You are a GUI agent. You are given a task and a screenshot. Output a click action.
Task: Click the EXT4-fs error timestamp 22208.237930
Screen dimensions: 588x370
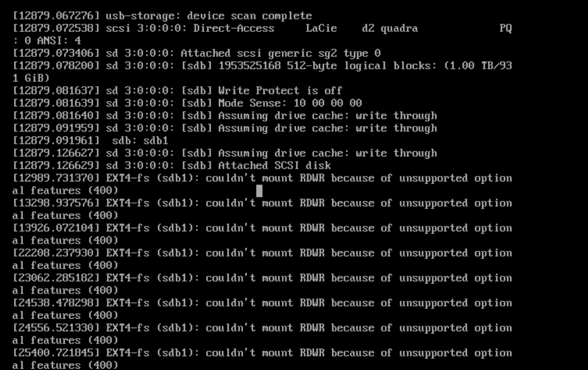coord(56,253)
